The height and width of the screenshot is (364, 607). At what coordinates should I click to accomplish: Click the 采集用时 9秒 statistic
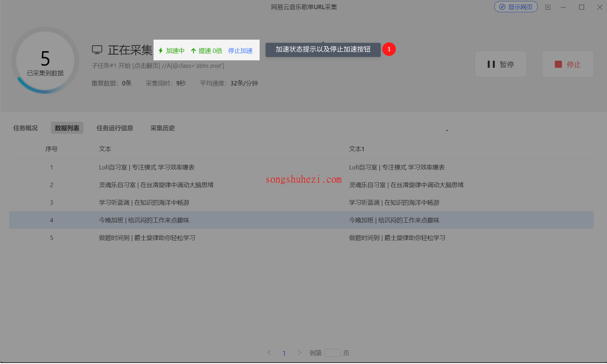(x=166, y=83)
